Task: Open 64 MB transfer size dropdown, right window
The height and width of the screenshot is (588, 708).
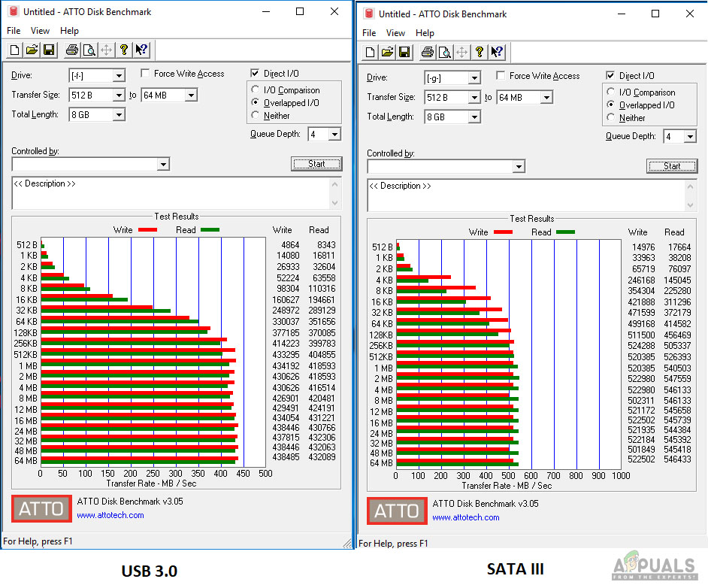Action: 547,98
